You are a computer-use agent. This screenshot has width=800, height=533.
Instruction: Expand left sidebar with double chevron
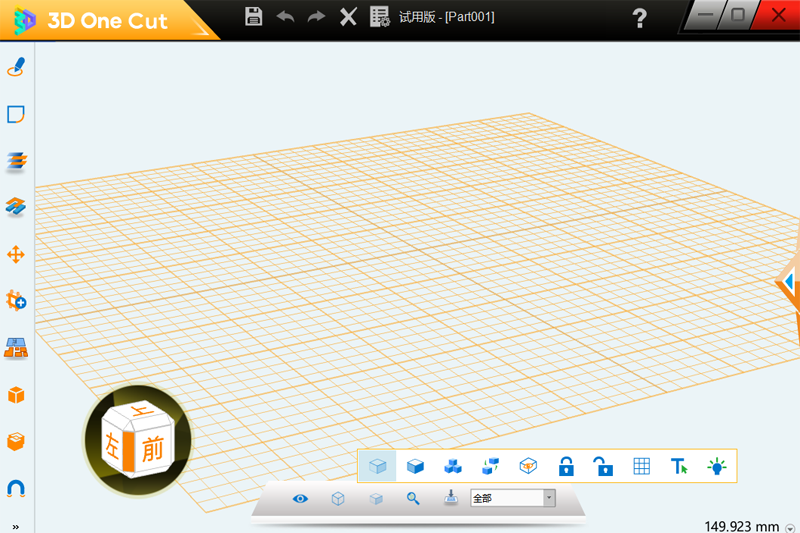coord(15,526)
